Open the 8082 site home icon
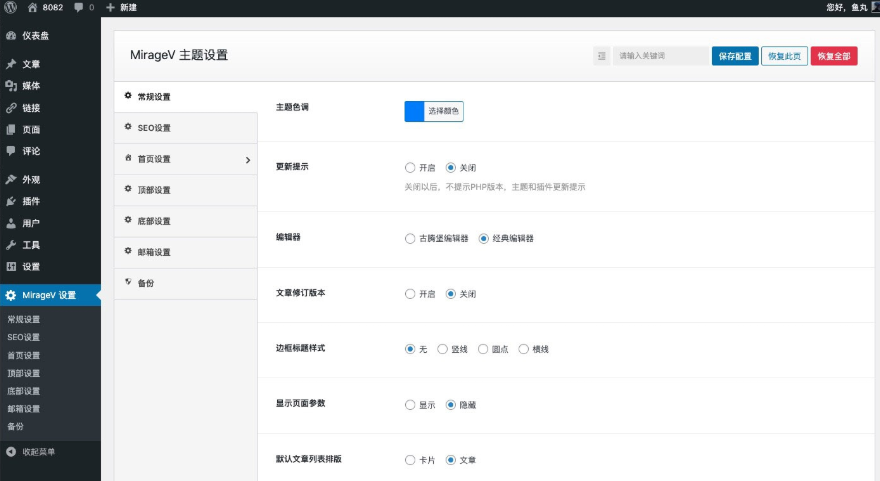This screenshot has width=880, height=481. point(33,7)
